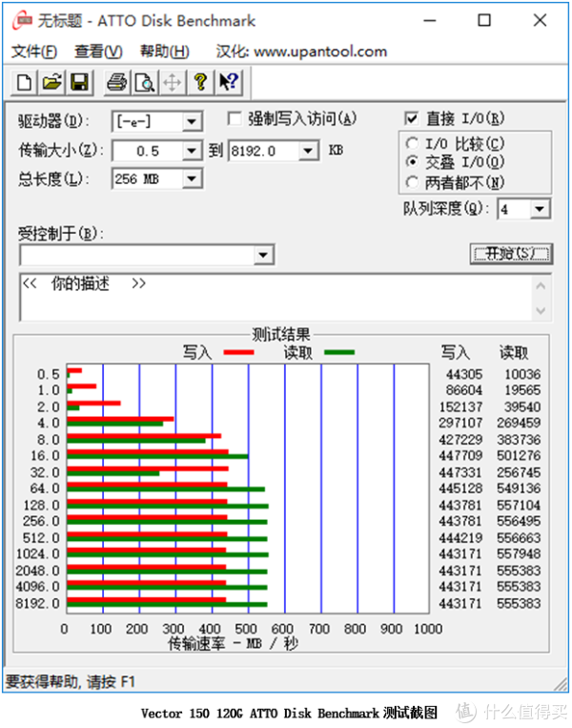
Task: Click the green 读取 legend swatch
Action: 339,352
